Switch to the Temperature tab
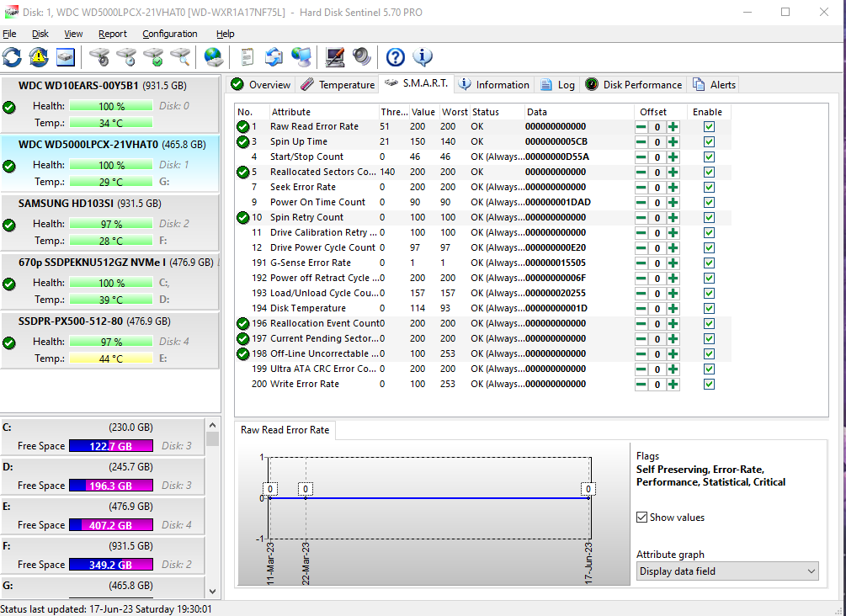Image resolution: width=846 pixels, height=616 pixels. tap(338, 85)
